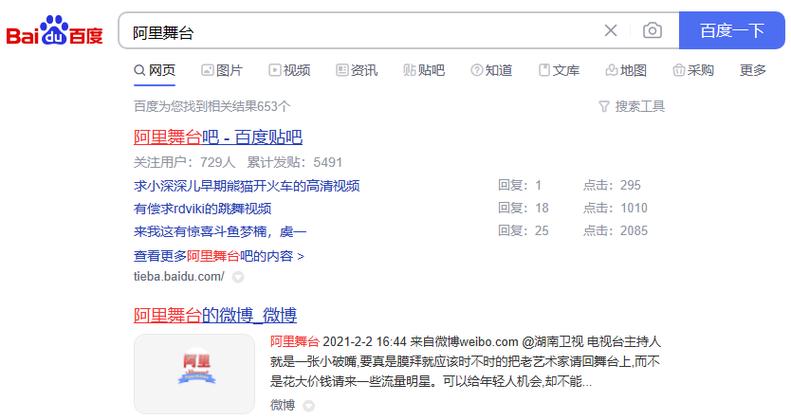Viewport: 791px width, 420px height.
Task: Click the 百度一下 search button
Action: (x=731, y=31)
